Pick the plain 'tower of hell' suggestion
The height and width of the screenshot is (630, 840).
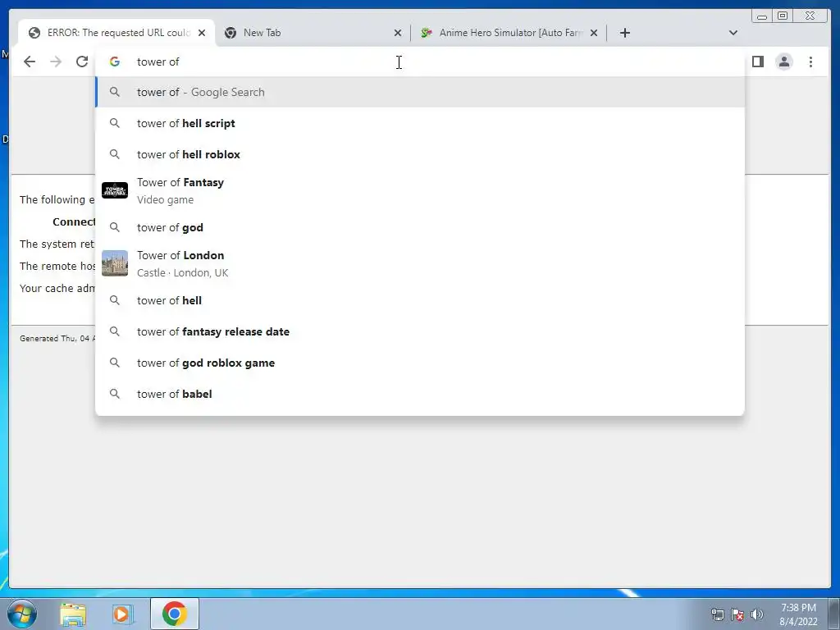coord(420,300)
